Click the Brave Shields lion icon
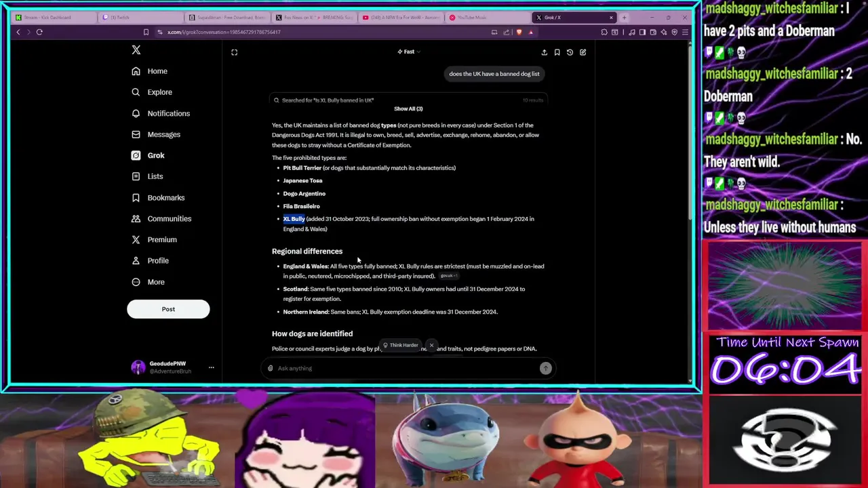 519,32
